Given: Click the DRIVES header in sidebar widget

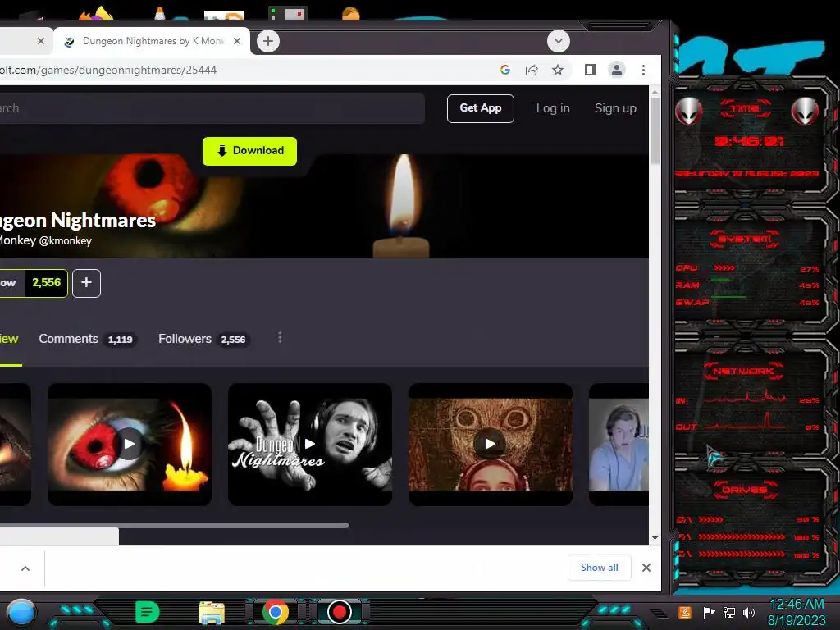Looking at the screenshot, I should [745, 490].
